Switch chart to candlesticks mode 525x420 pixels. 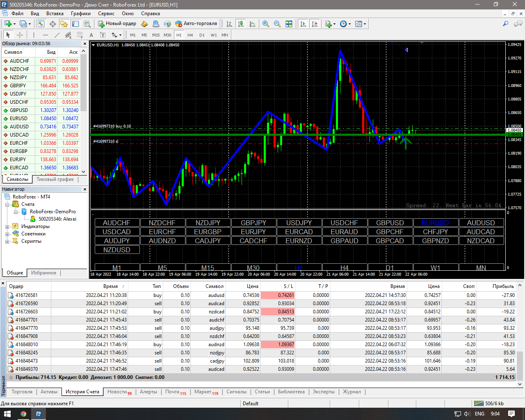coord(241,24)
